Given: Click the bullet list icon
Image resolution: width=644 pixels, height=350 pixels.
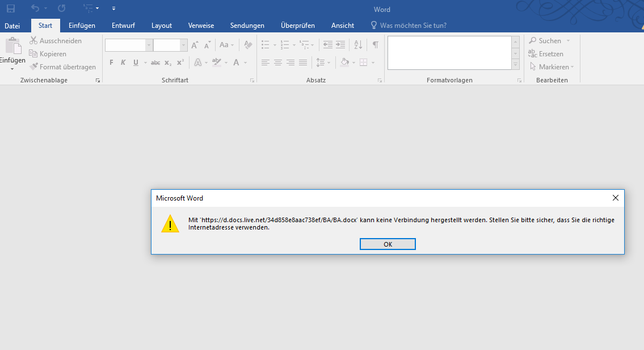Looking at the screenshot, I should point(266,45).
